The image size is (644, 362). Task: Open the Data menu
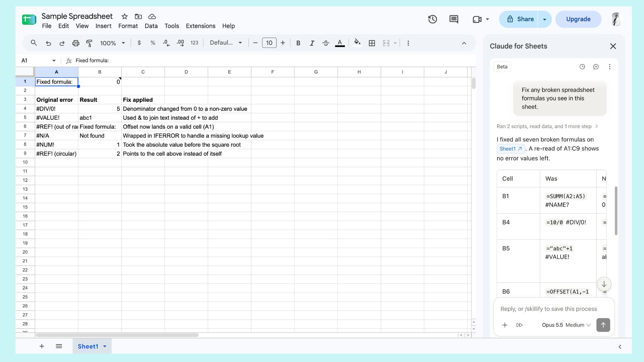tap(151, 26)
